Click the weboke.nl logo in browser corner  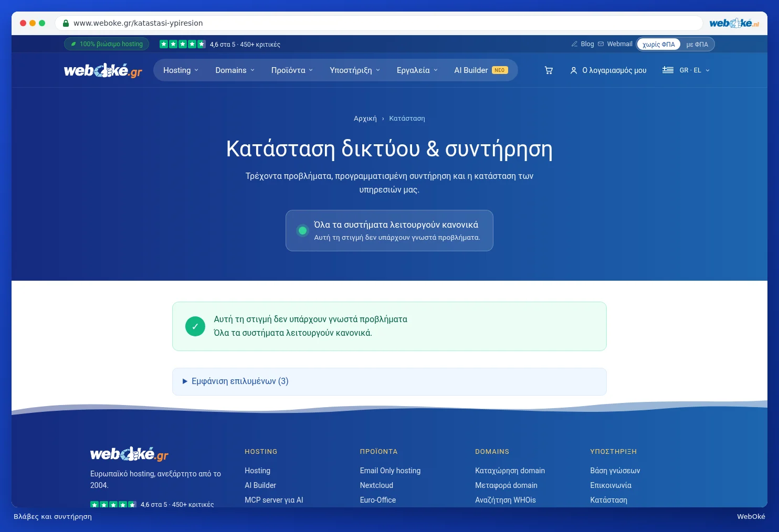tap(734, 23)
